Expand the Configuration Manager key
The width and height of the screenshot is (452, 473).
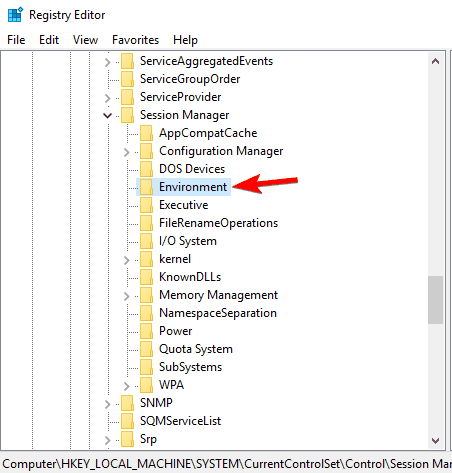tap(126, 152)
